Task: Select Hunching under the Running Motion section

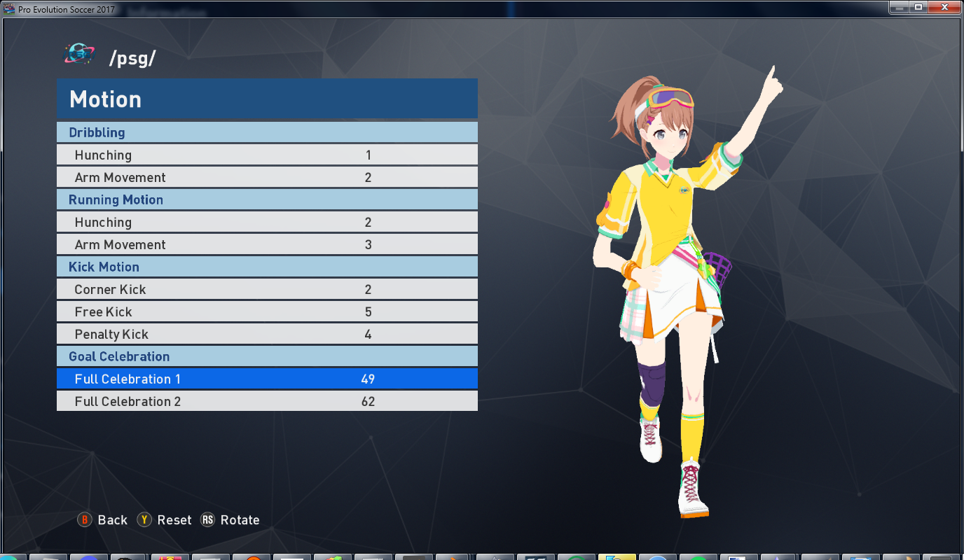Action: (267, 222)
